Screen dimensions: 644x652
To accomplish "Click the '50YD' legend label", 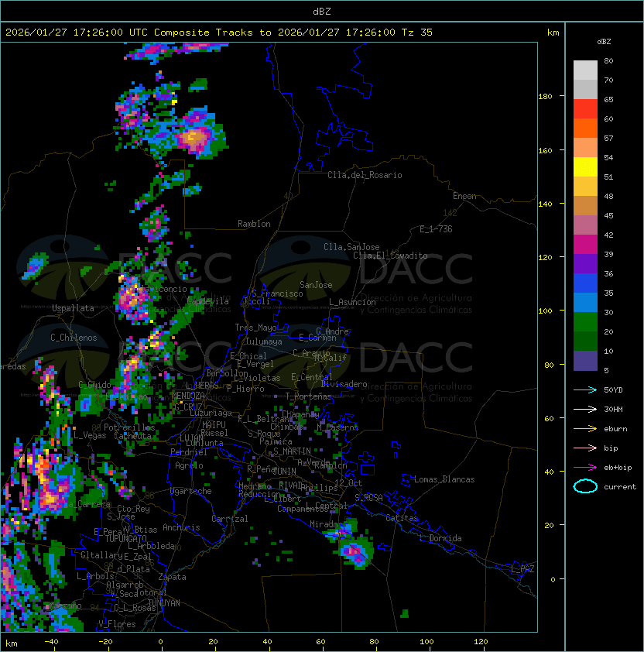I will (x=613, y=390).
